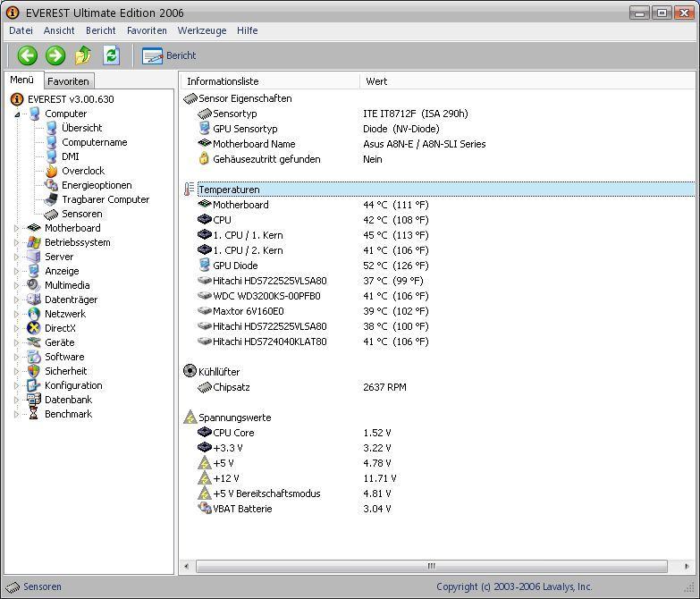Click the DirectX yellow X icon
The height and width of the screenshot is (599, 700).
coord(34,328)
